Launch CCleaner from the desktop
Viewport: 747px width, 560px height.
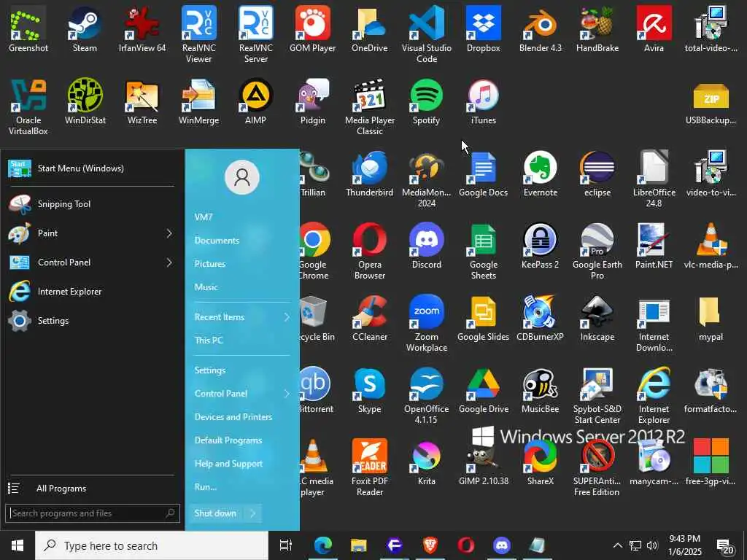point(370,318)
